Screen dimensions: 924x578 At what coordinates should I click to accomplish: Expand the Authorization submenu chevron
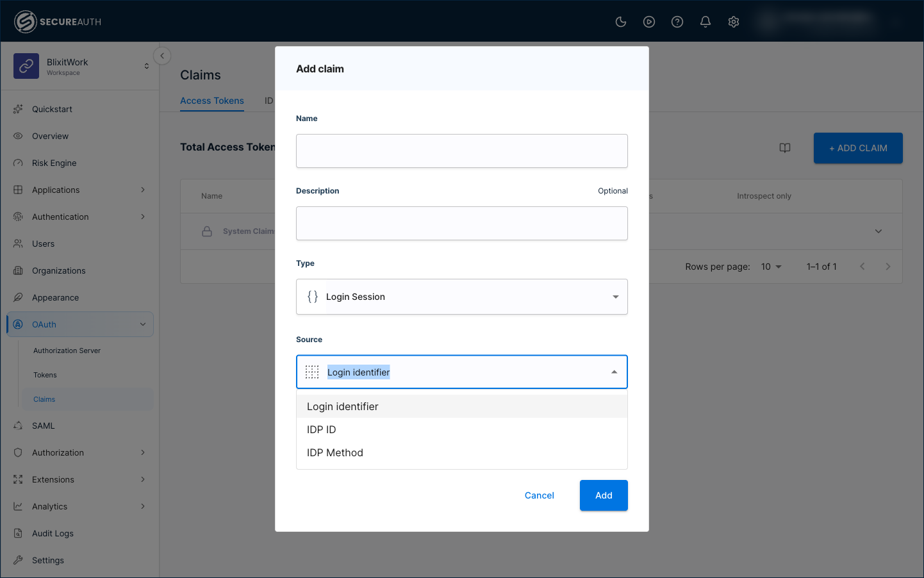(x=143, y=452)
